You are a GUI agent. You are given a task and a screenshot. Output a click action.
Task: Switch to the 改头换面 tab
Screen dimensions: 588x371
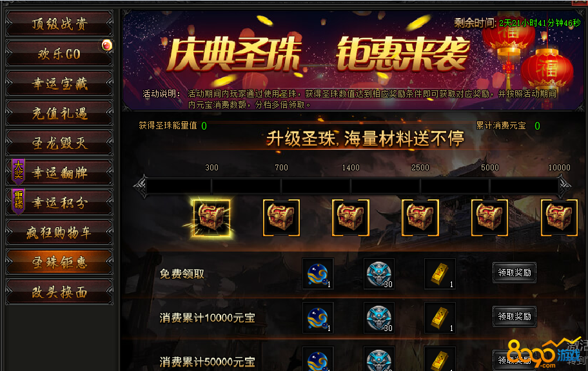click(59, 292)
